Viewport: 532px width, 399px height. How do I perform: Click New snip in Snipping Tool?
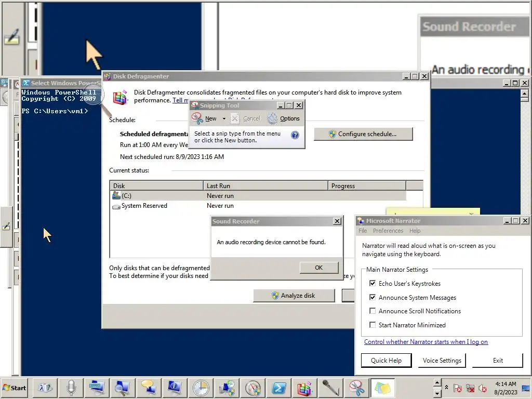[x=204, y=118]
